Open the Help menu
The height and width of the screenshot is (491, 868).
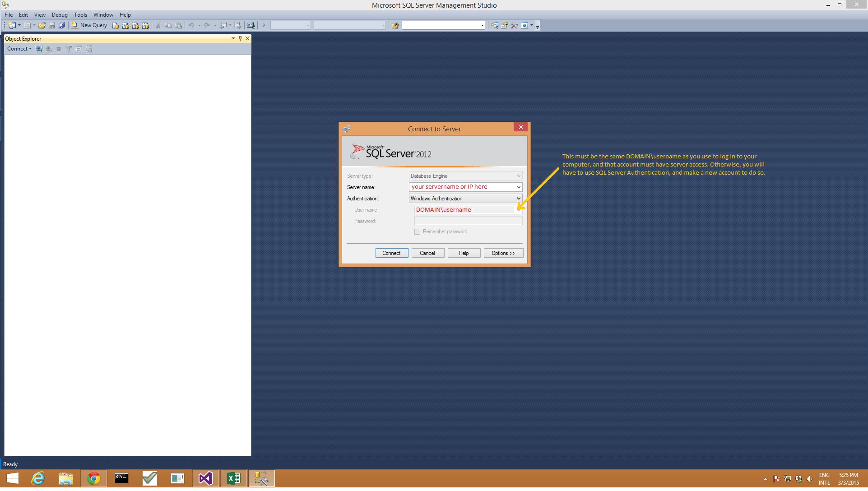[125, 15]
